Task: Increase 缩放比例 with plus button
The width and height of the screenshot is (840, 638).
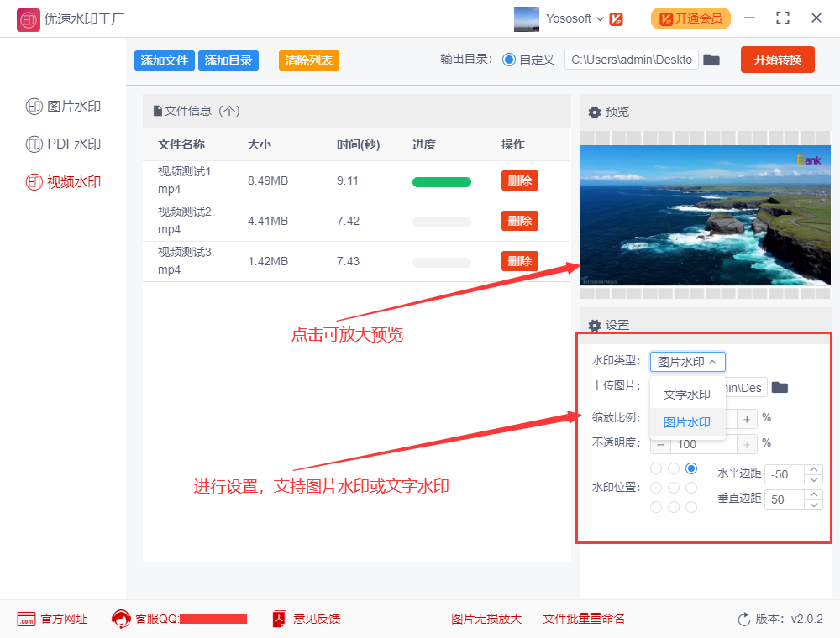Action: click(x=747, y=419)
